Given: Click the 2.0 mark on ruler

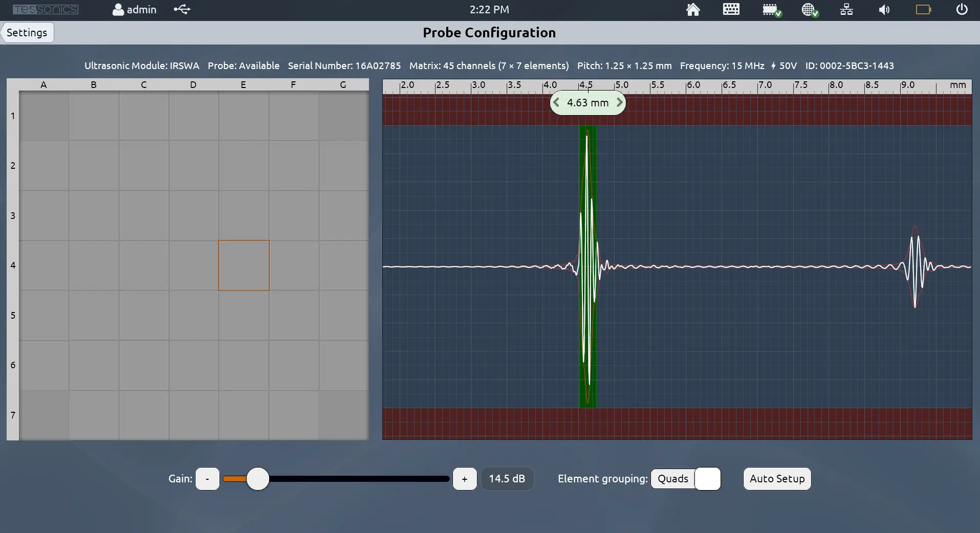Looking at the screenshot, I should (407, 85).
